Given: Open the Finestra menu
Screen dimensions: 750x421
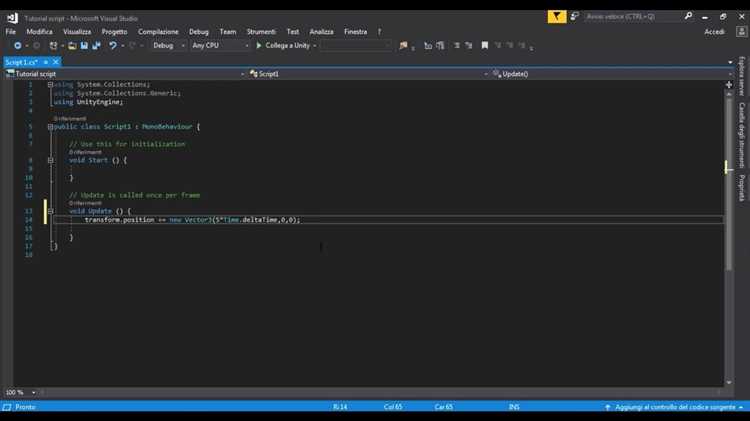Looking at the screenshot, I should [355, 32].
